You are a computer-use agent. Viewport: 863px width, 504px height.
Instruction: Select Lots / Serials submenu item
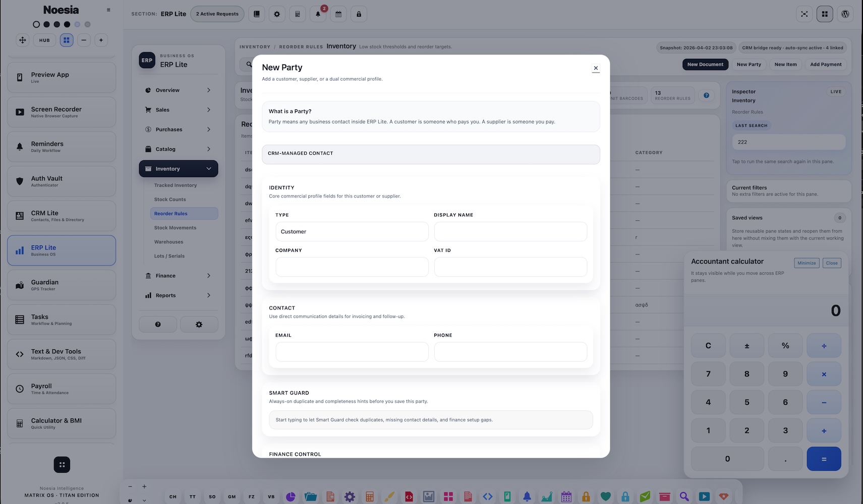(x=169, y=256)
